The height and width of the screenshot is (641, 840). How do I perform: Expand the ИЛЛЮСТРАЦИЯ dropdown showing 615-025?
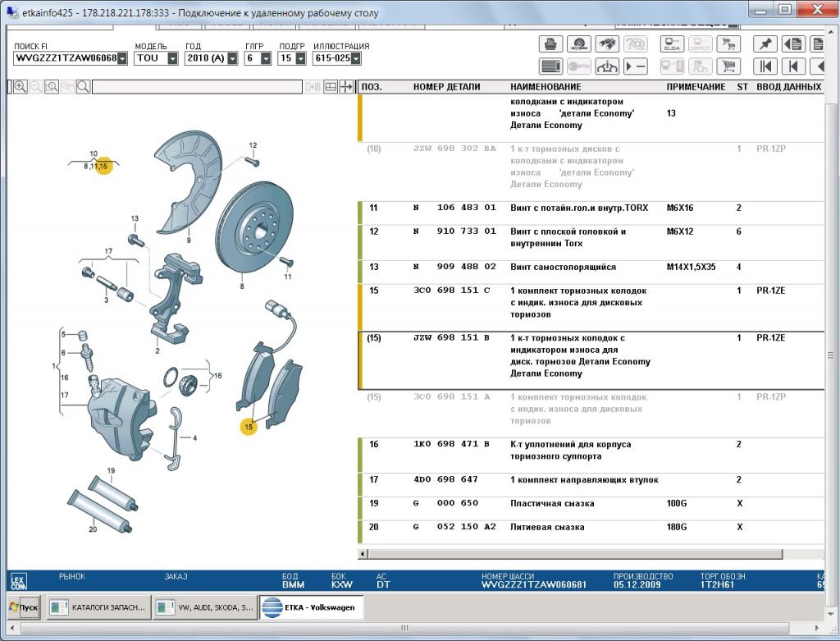point(356,58)
